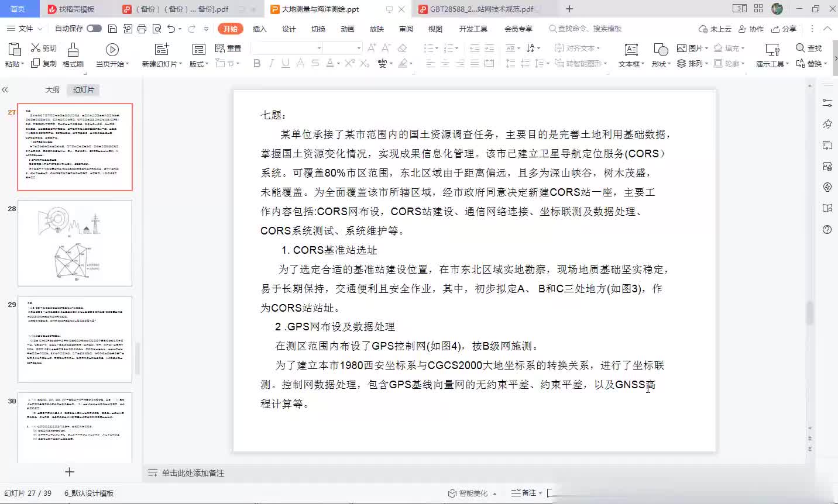This screenshot has height=504, width=838.
Task: Open the Insert ribbon tab
Action: point(259,29)
